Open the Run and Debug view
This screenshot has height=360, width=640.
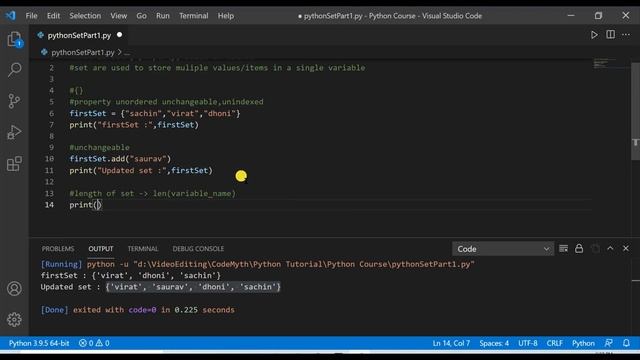[14, 132]
